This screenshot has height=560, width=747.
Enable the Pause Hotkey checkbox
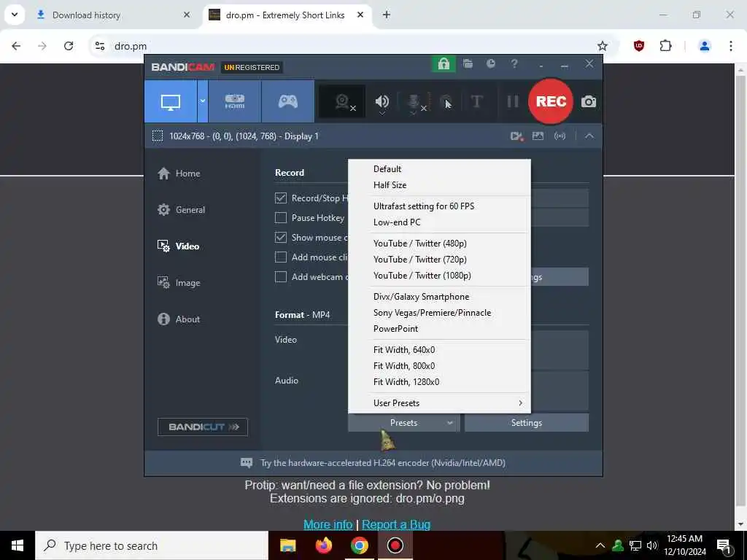pos(281,217)
